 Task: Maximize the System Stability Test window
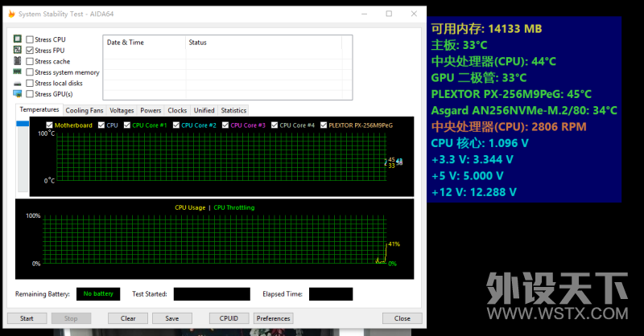pyautogui.click(x=389, y=14)
